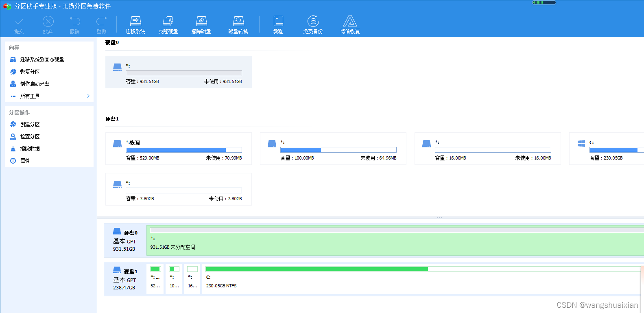Screen dimensions: 644x313
Task: Click the 放弃 (Discard) toolbar icon
Action: tap(48, 25)
